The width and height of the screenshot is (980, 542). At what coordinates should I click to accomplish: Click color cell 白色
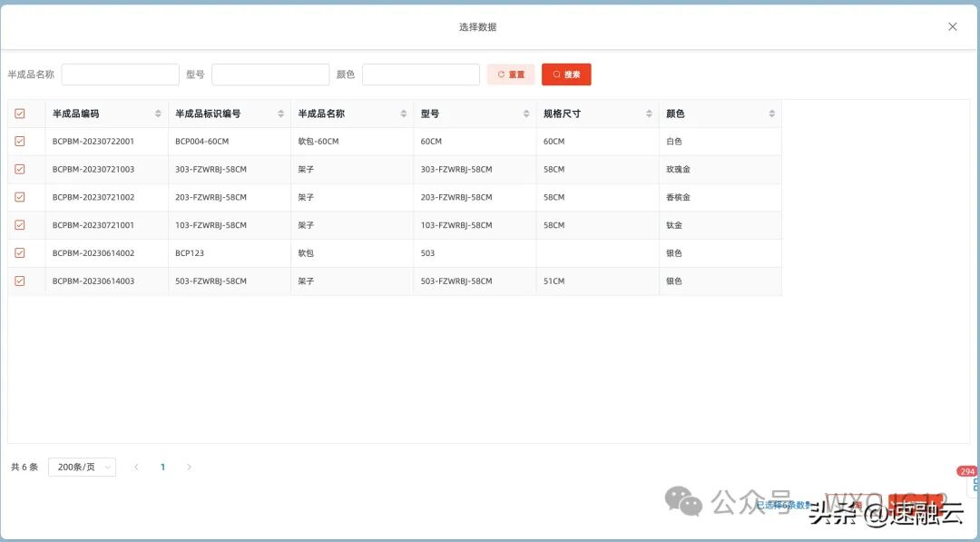(673, 142)
